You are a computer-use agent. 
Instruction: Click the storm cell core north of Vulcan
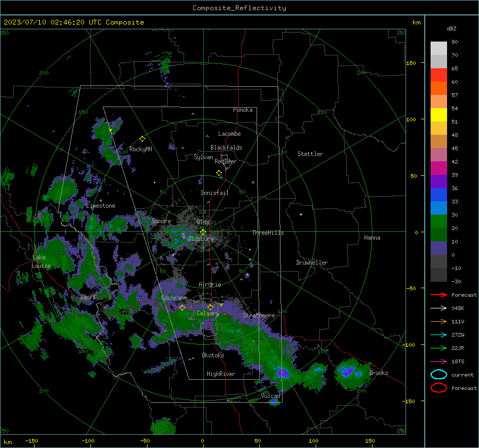[x=283, y=373]
